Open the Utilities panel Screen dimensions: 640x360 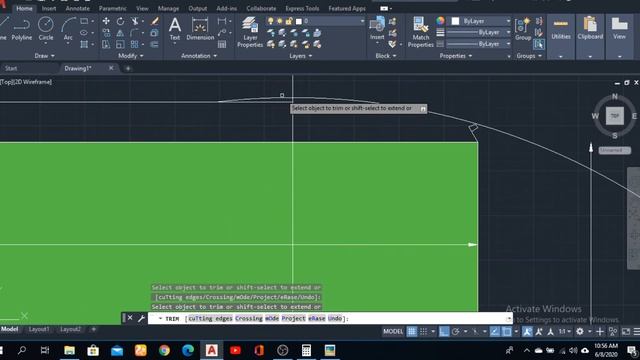(561, 37)
